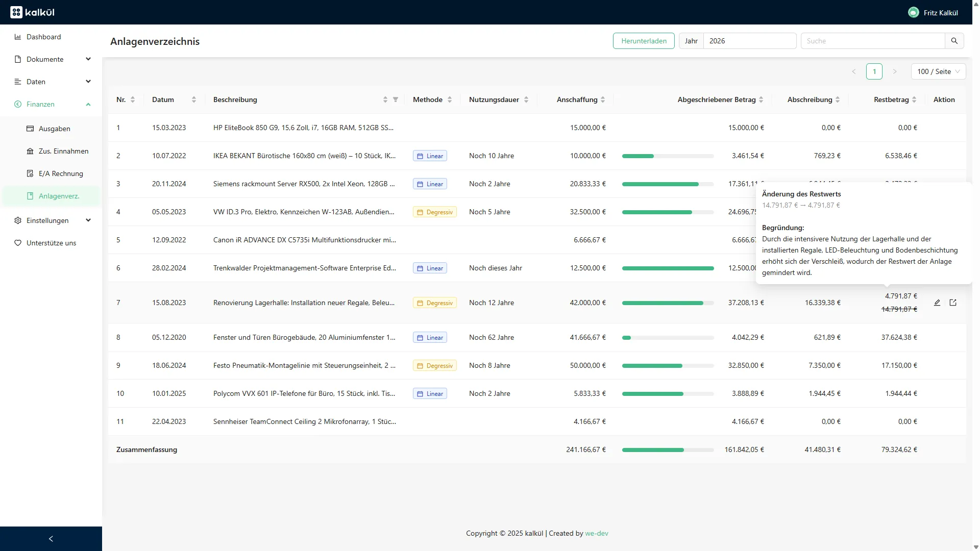
Task: Click progress bar of IKEA BEKANT row
Action: (x=668, y=156)
